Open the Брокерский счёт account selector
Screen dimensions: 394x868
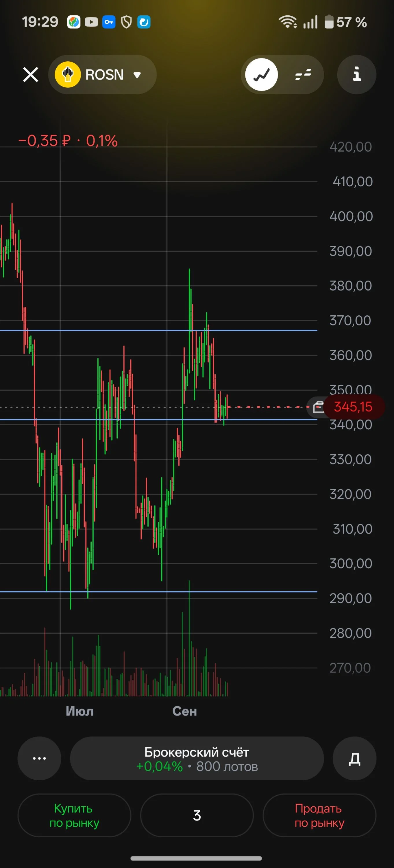click(x=197, y=758)
